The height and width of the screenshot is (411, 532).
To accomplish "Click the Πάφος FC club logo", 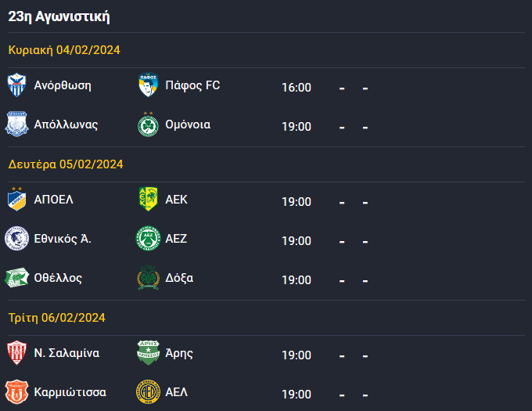I will click(149, 85).
